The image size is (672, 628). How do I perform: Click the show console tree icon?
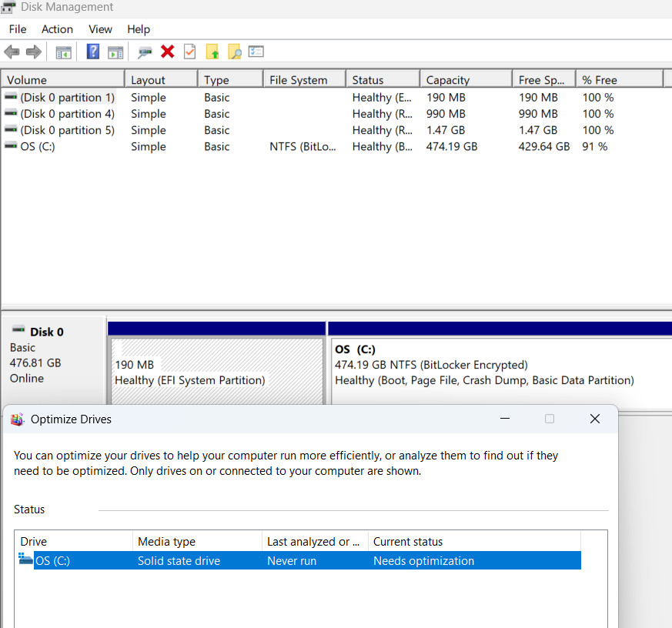point(63,52)
